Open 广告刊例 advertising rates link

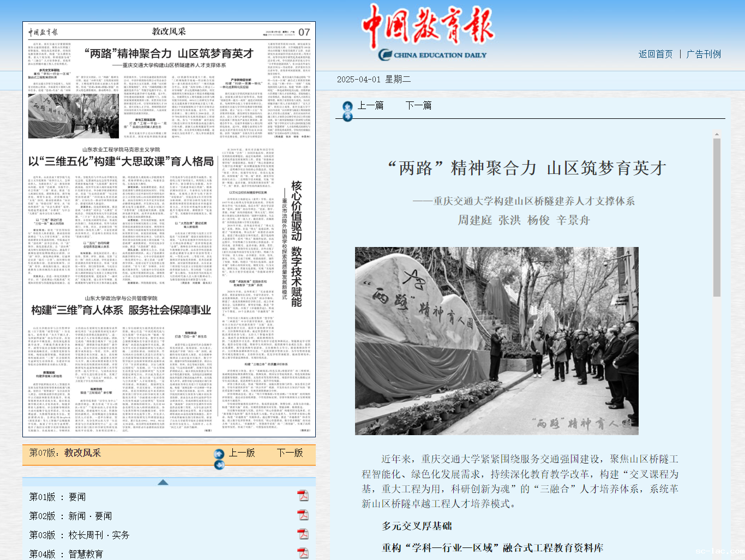tap(704, 54)
